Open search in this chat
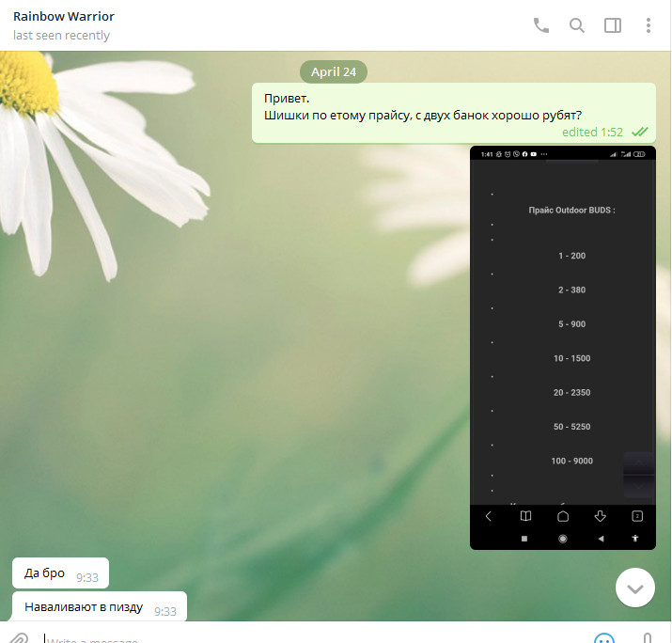The height and width of the screenshot is (643, 672). pos(577,25)
